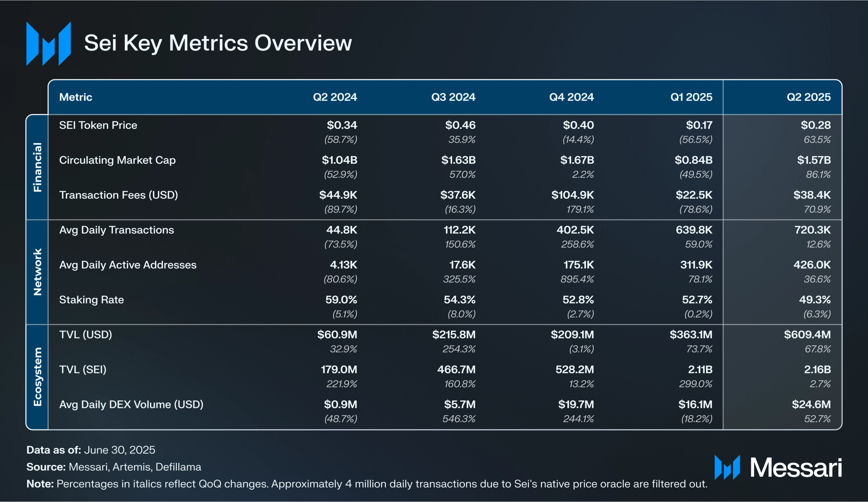Image resolution: width=868 pixels, height=502 pixels.
Task: Click the 'Transaction Fees (USD)' row label
Action: [119, 195]
